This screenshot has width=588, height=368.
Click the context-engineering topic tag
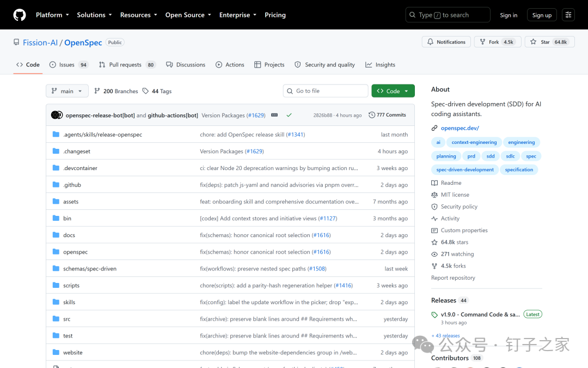coord(474,142)
